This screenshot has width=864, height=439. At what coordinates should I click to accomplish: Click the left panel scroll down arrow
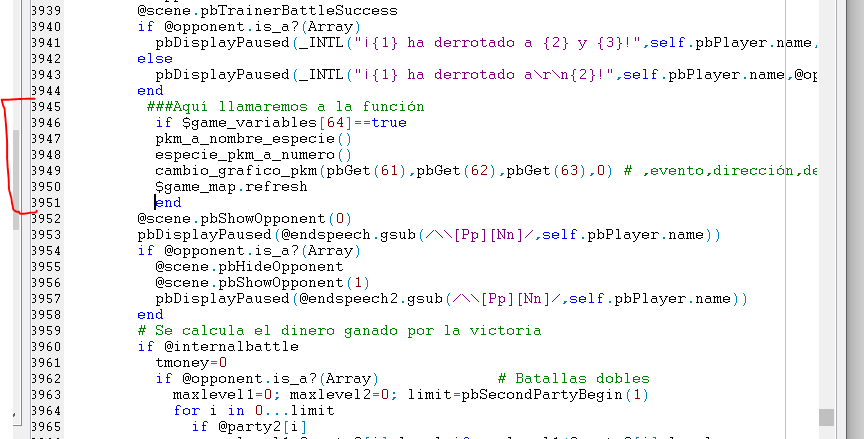click(x=15, y=415)
